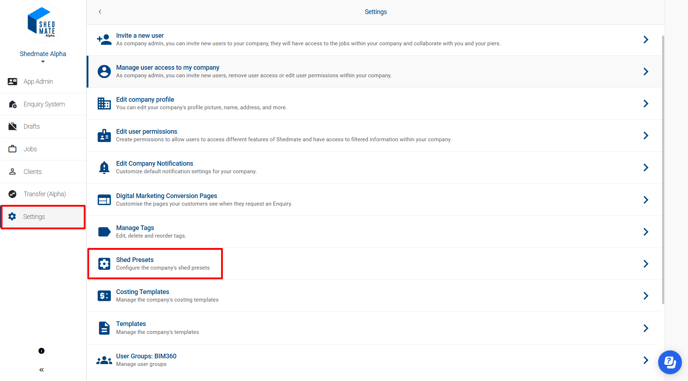
Task: Expand the Shedmate Alpha company dropdown
Action: click(x=43, y=62)
